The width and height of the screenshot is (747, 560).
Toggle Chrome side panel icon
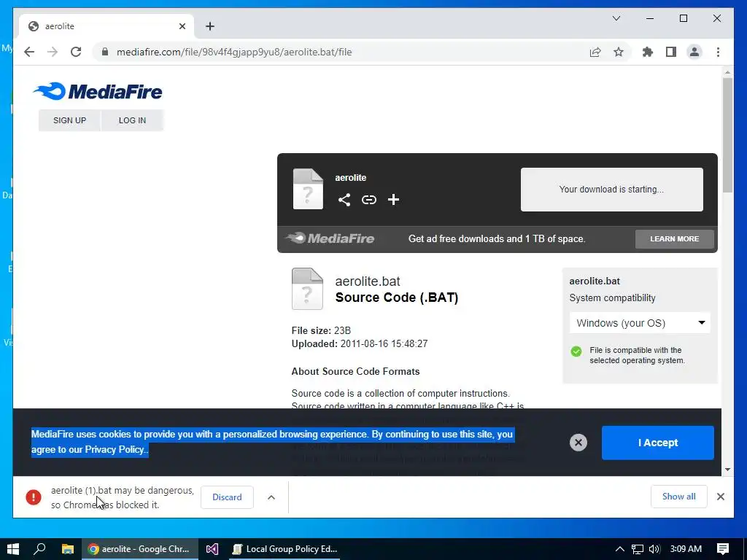(671, 52)
